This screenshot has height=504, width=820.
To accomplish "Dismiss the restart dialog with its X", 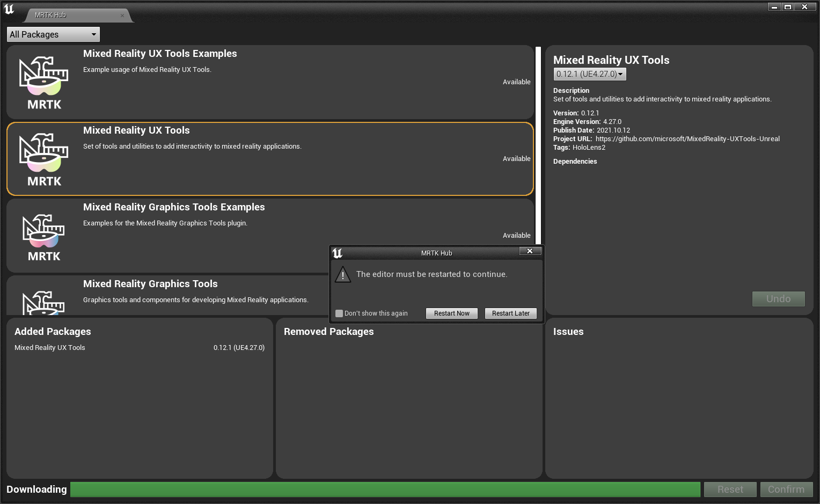I will 530,251.
